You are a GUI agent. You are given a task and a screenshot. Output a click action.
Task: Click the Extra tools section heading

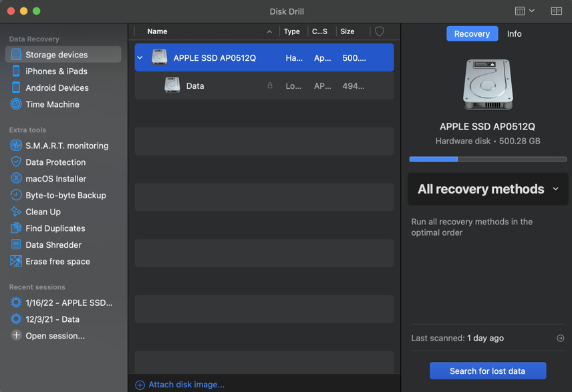pos(27,130)
